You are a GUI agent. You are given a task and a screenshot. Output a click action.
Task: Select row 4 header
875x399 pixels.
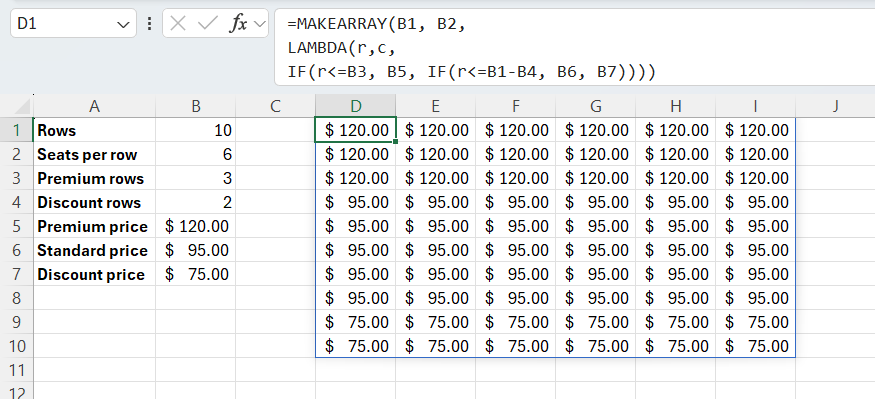17,202
